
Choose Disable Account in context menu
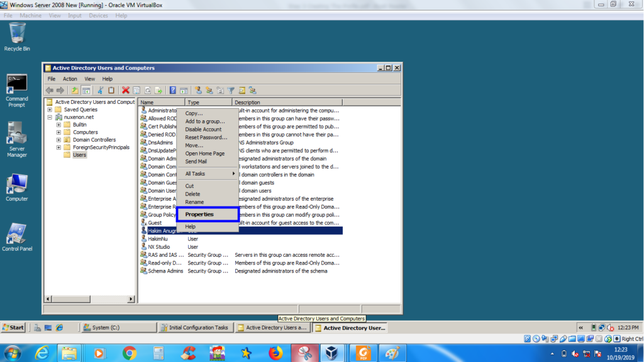pos(208,129)
